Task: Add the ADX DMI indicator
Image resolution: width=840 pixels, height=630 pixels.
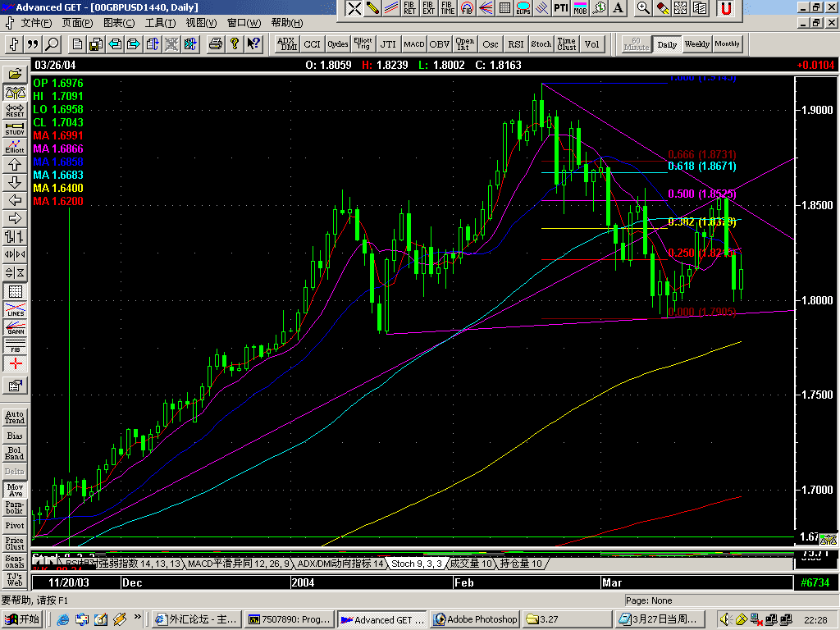Action: tap(287, 44)
